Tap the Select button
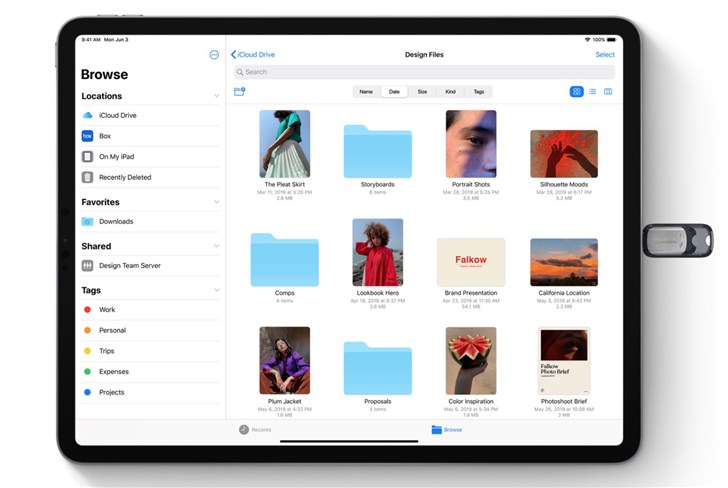 605,55
